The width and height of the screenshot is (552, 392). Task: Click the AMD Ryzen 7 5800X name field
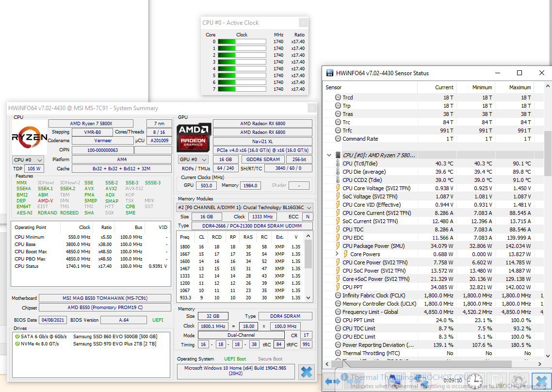pos(91,124)
